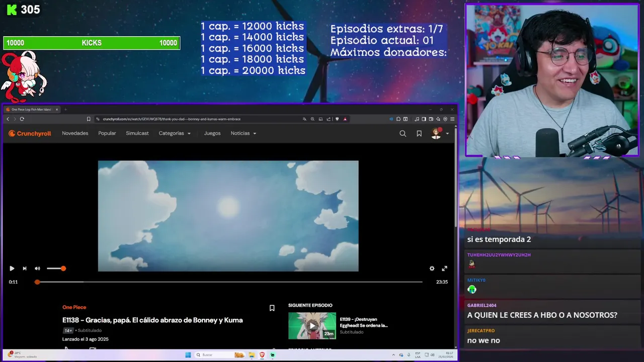Open the Simulcast menu item
The height and width of the screenshot is (362, 644).
coord(137,133)
